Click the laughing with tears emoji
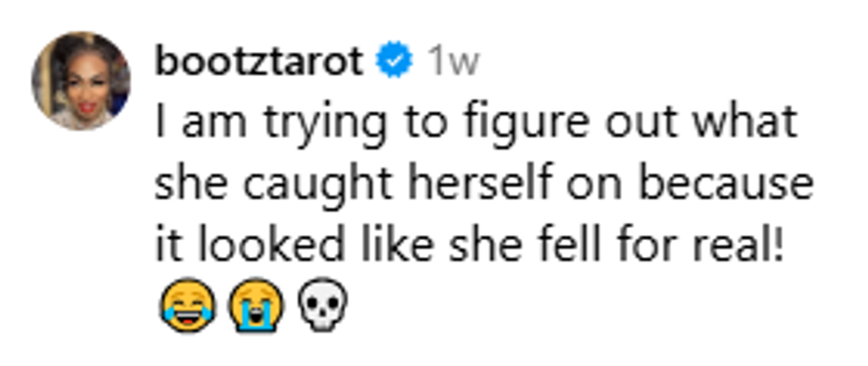This screenshot has width=868, height=366. click(188, 307)
